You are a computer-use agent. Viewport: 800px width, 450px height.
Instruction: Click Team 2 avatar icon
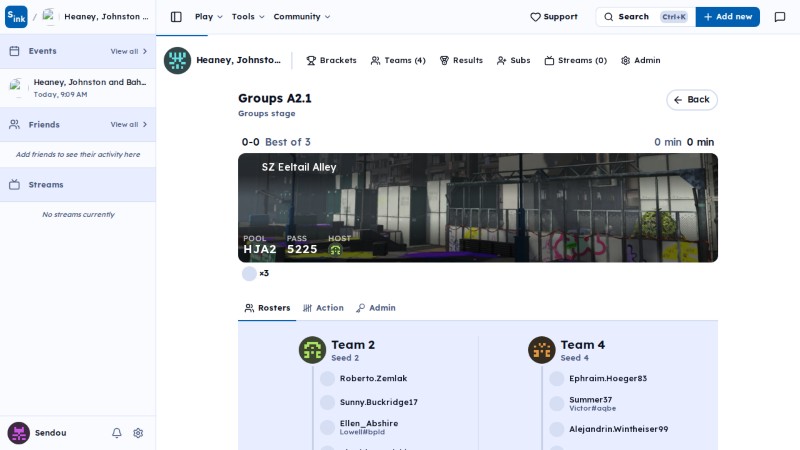pyautogui.click(x=312, y=350)
